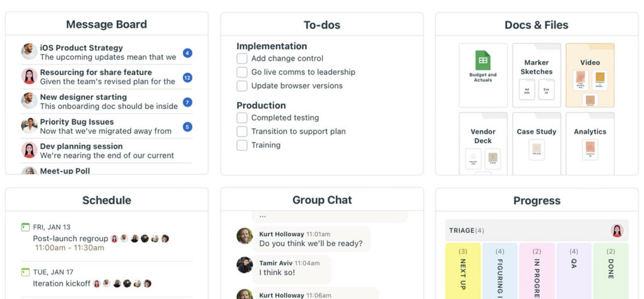
Task: Open the Message Board section heading
Action: 106,25
